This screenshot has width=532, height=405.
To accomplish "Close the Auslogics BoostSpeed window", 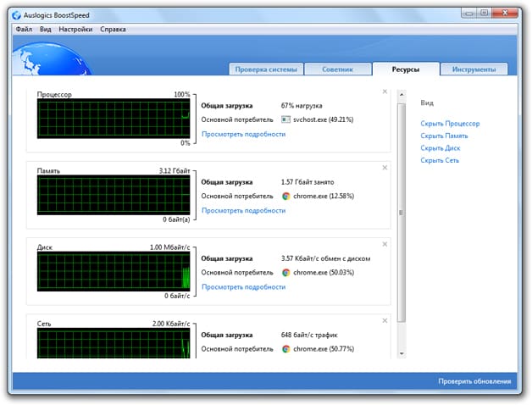I will pyautogui.click(x=505, y=14).
